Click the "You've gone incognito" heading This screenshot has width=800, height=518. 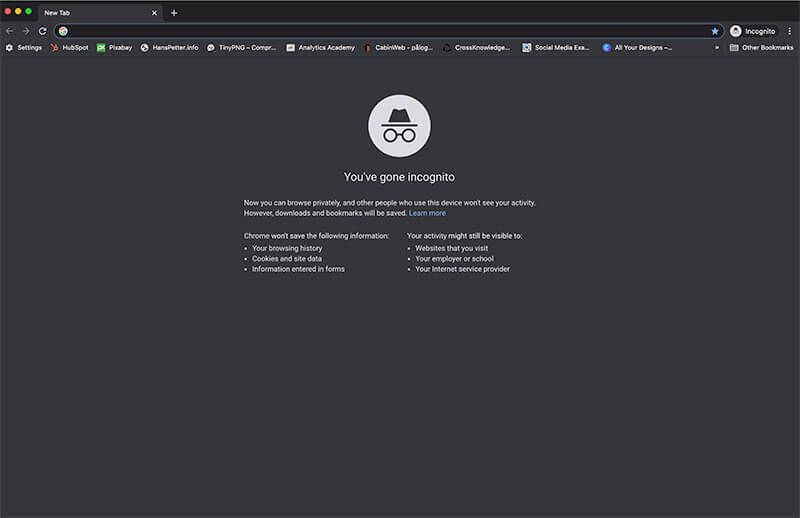pyautogui.click(x=399, y=177)
